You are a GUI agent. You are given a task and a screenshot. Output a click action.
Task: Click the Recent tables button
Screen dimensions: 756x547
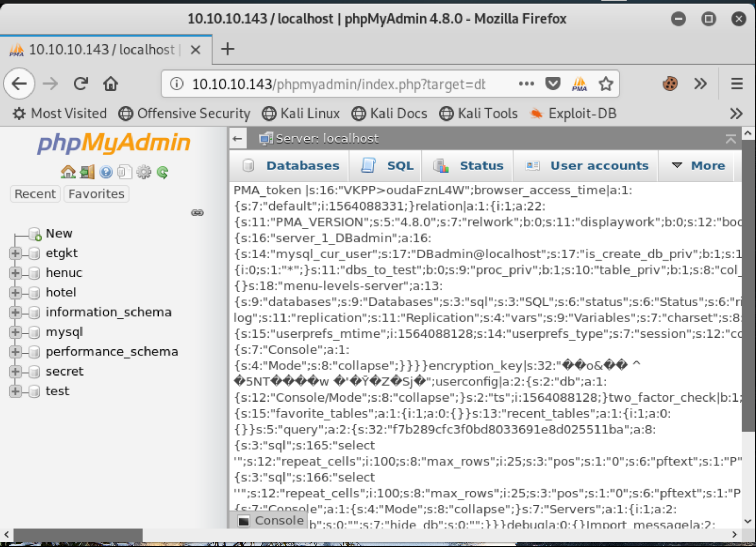point(35,194)
